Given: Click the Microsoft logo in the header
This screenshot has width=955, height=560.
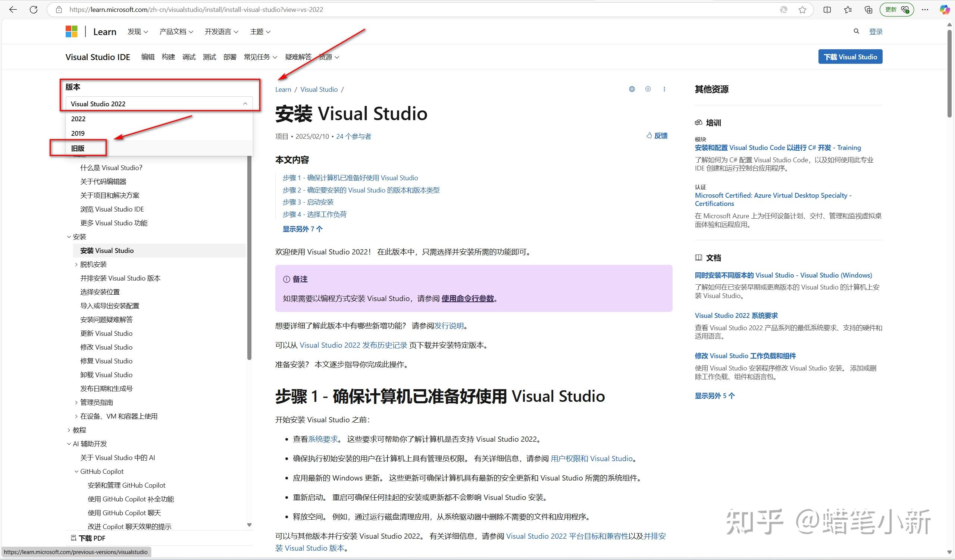Looking at the screenshot, I should [x=71, y=31].
